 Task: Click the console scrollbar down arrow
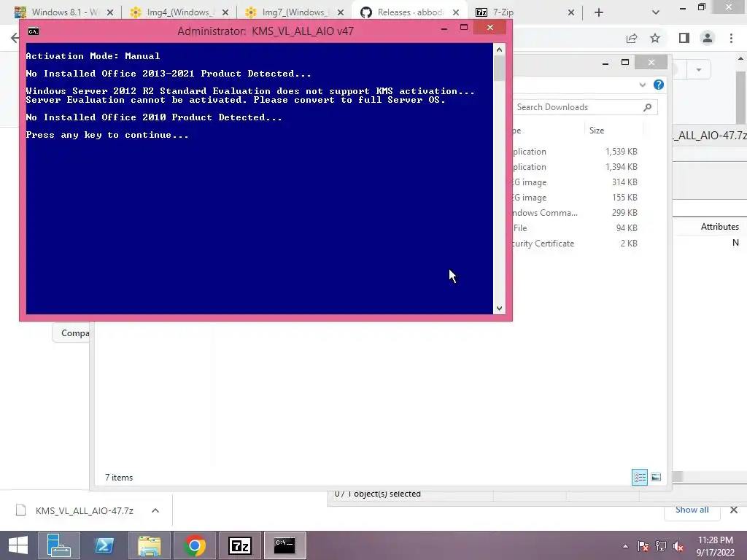click(x=499, y=308)
